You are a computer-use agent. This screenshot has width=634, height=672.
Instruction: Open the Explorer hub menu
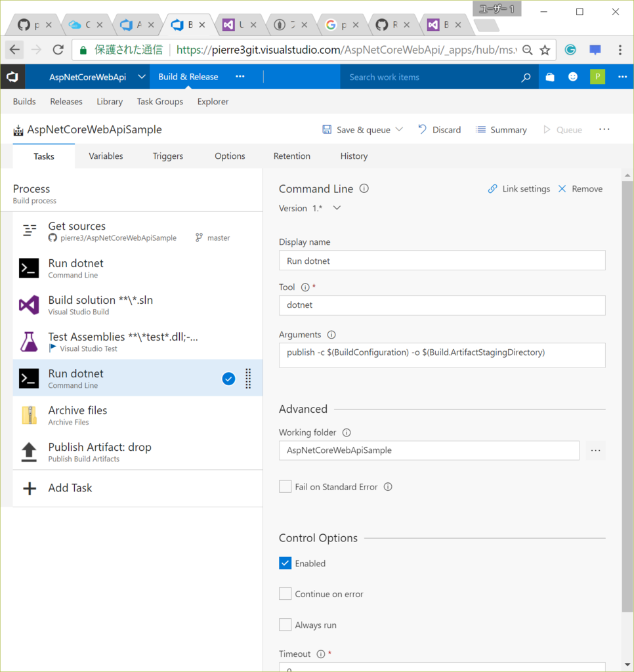point(213,102)
